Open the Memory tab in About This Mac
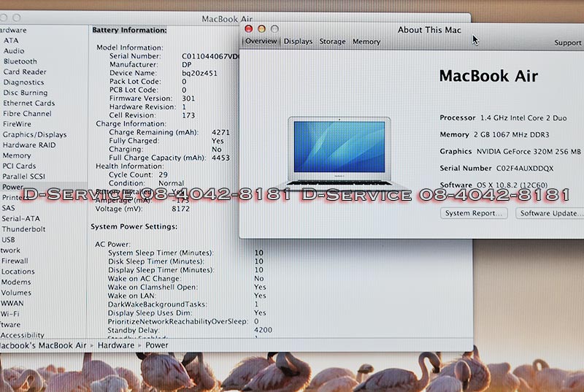The image size is (584, 392). click(366, 42)
